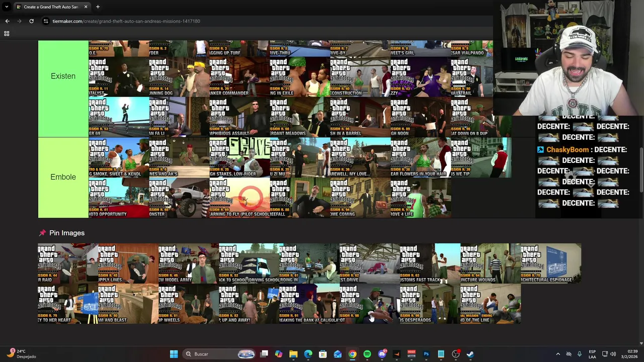The height and width of the screenshot is (362, 644).
Task: Select the High Stakes, Low-Rider thumbnail
Action: [x=239, y=157]
